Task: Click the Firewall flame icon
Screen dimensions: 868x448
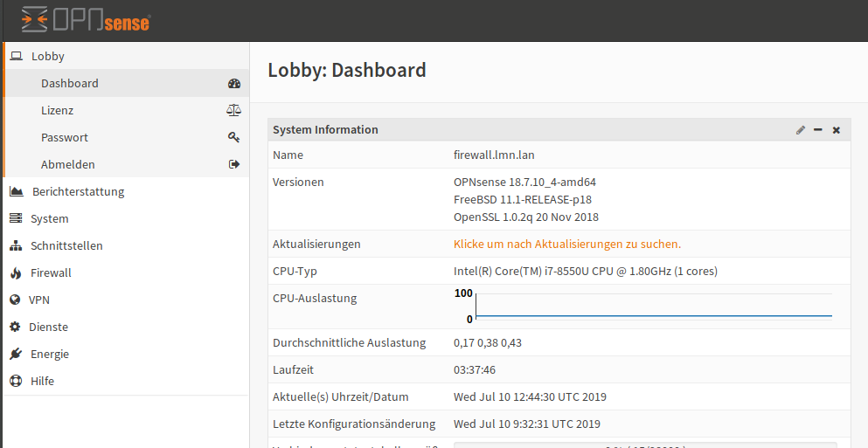Action: point(16,273)
